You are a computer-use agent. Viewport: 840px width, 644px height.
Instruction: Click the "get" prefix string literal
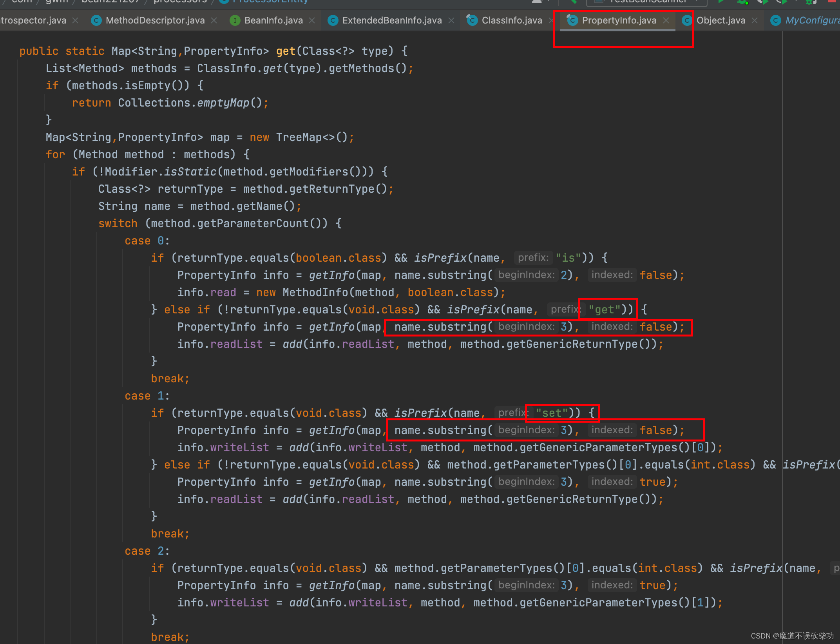(x=605, y=310)
